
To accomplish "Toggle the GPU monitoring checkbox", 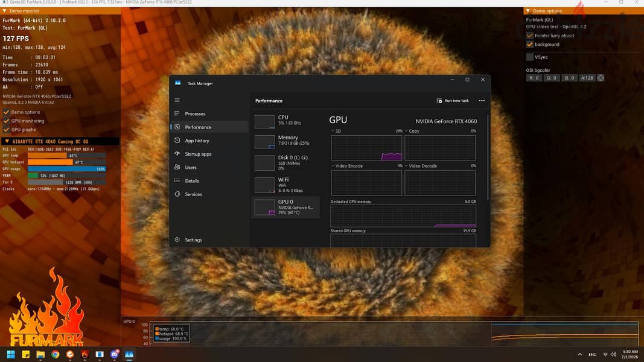I will pyautogui.click(x=6, y=121).
